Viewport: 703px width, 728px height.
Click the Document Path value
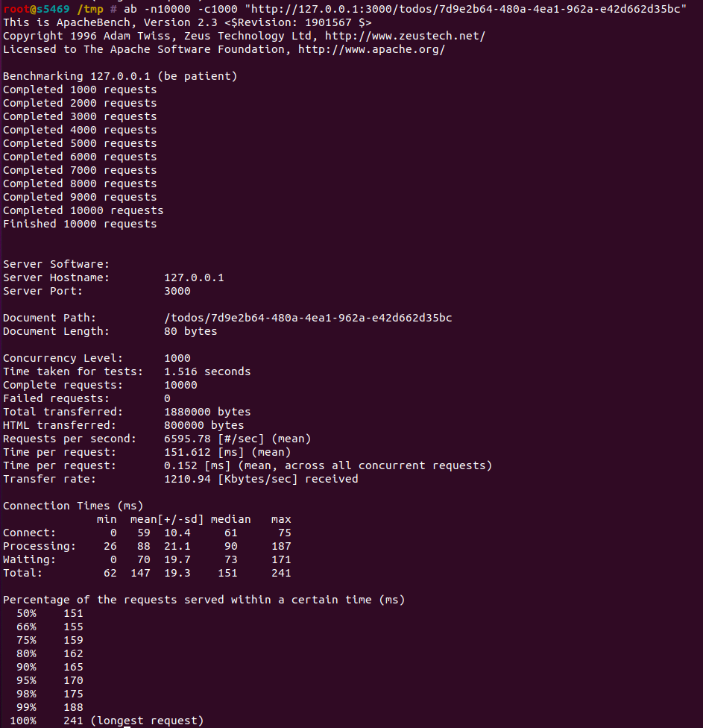click(307, 318)
